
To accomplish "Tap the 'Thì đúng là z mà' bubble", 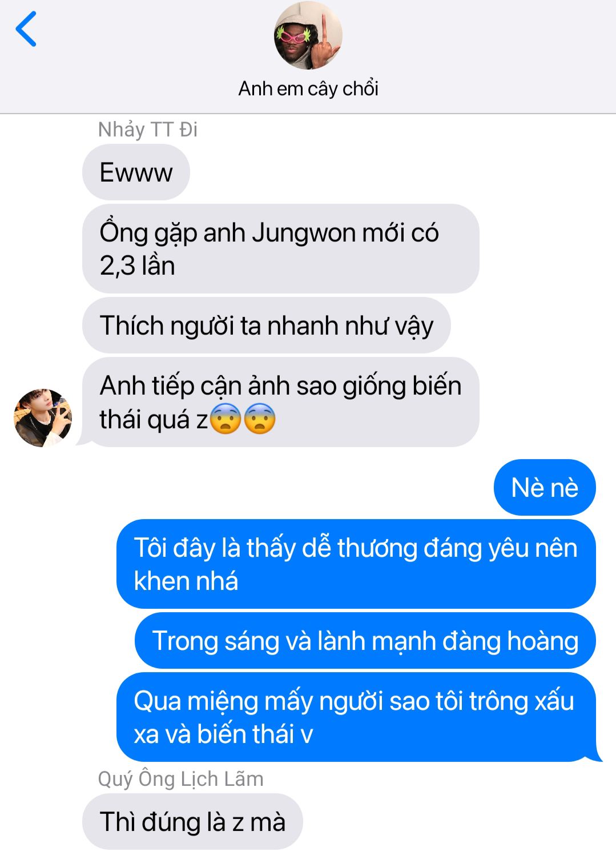I will coord(192,822).
